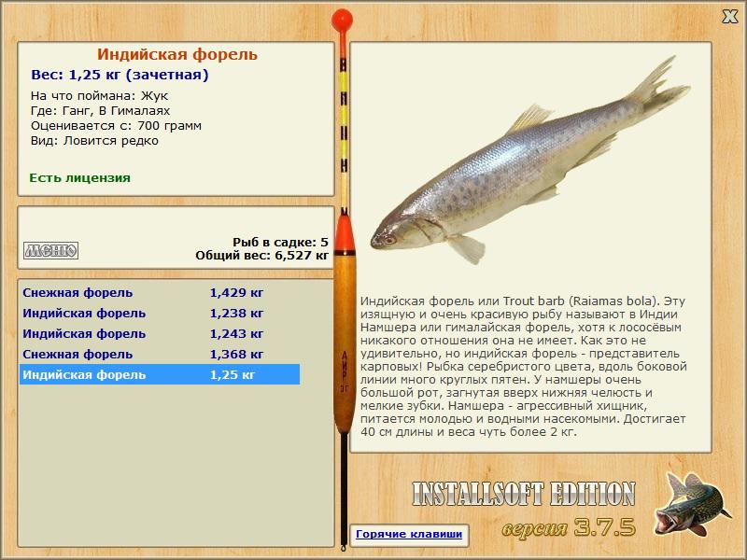The height and width of the screenshot is (560, 747).
Task: Click the Рыб в садке: 5 counter
Action: pyautogui.click(x=281, y=243)
